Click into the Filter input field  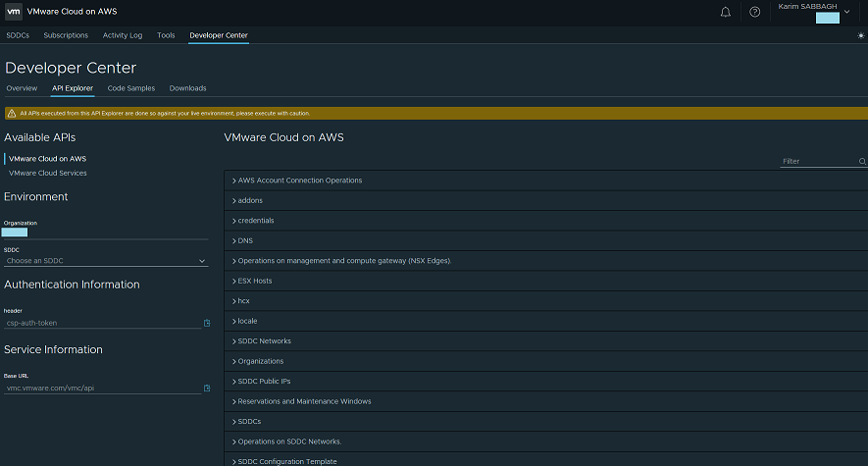point(817,162)
